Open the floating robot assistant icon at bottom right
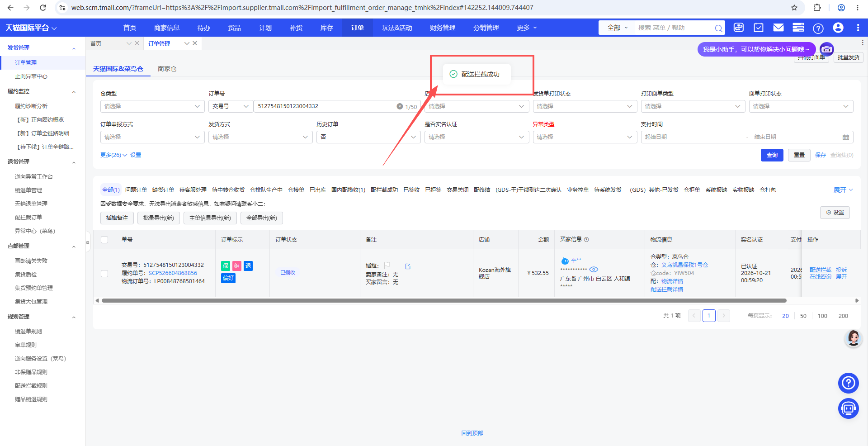Screen dimensions: 868x446 click(849, 408)
